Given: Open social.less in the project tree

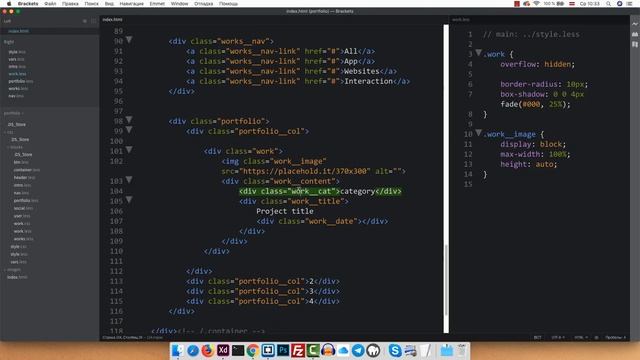Looking at the screenshot, I should coord(23,208).
